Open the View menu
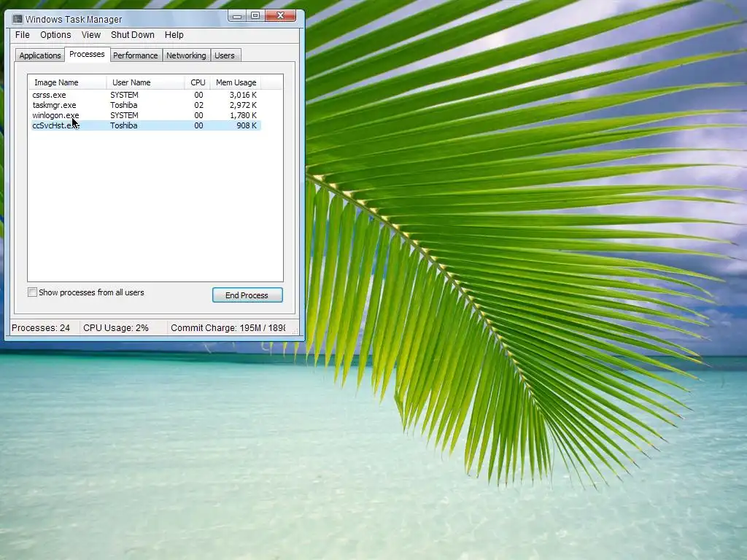This screenshot has width=747, height=560. pos(91,35)
